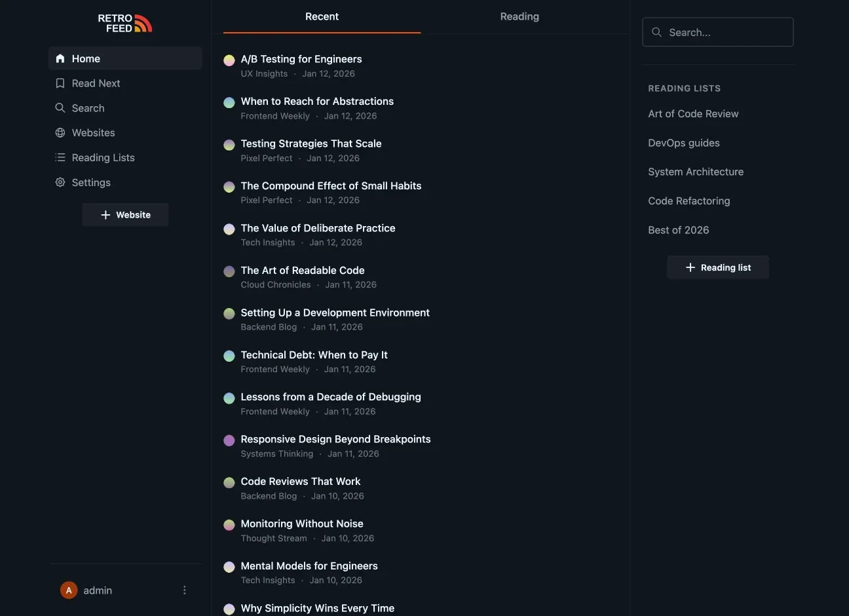Open the Websites globe section
The height and width of the screenshot is (616, 849).
pos(60,131)
